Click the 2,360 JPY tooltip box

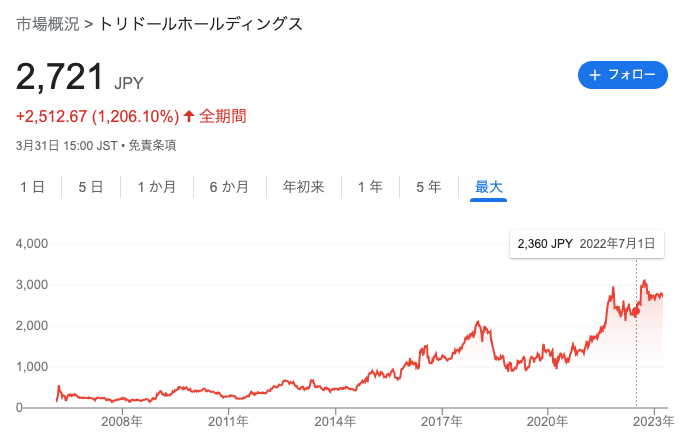[587, 244]
